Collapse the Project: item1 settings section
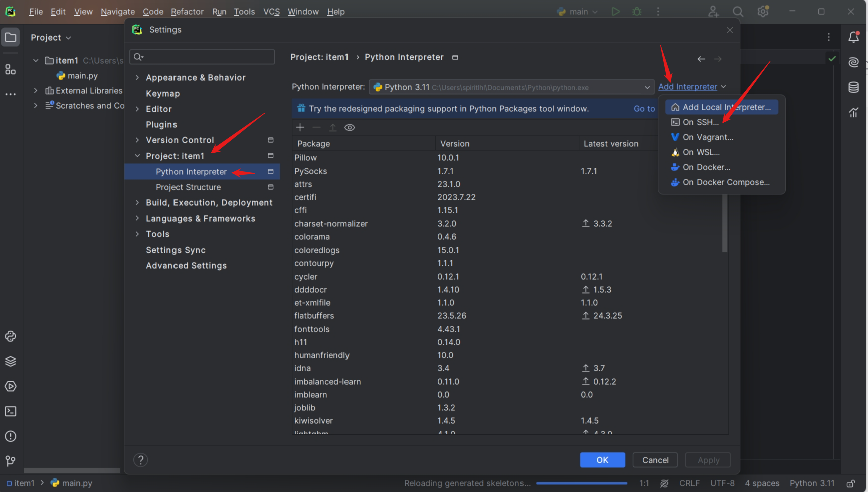 137,156
